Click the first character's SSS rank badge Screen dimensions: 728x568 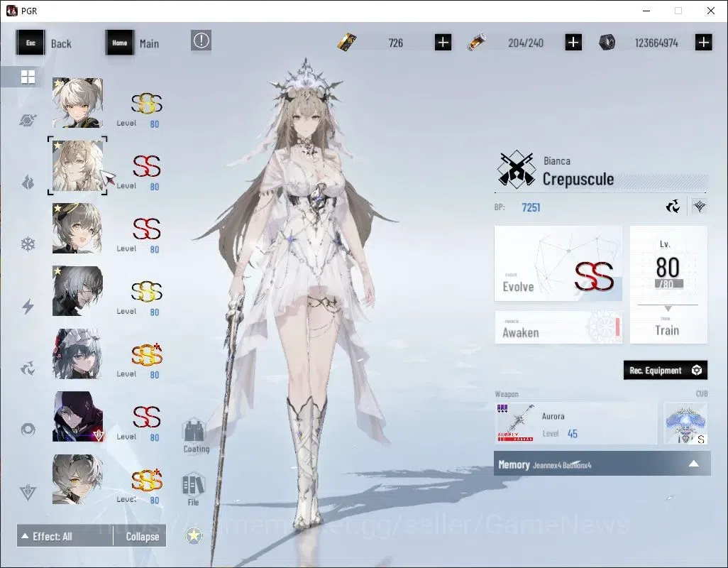146,103
